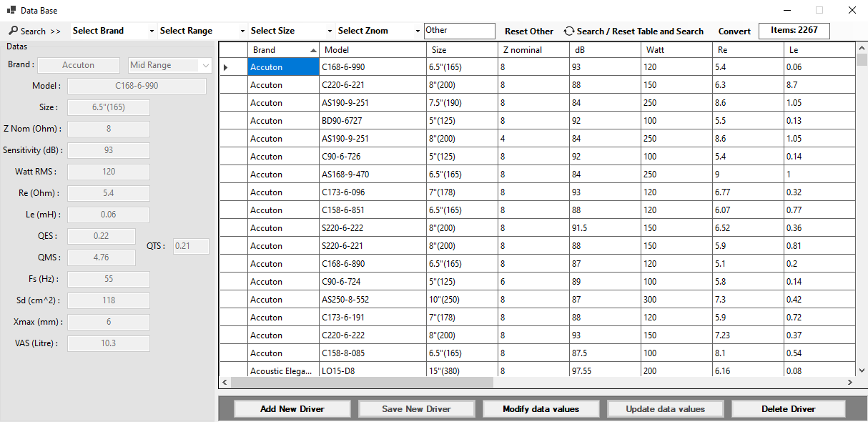Click the Brand field showing Accuton
Screen dimensions: 868x422
coord(79,65)
